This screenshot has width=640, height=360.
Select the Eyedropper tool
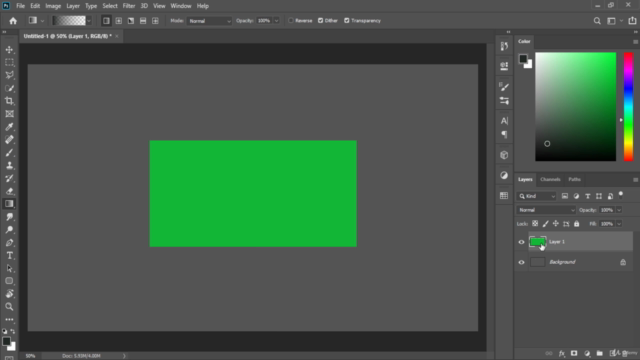pyautogui.click(x=9, y=127)
